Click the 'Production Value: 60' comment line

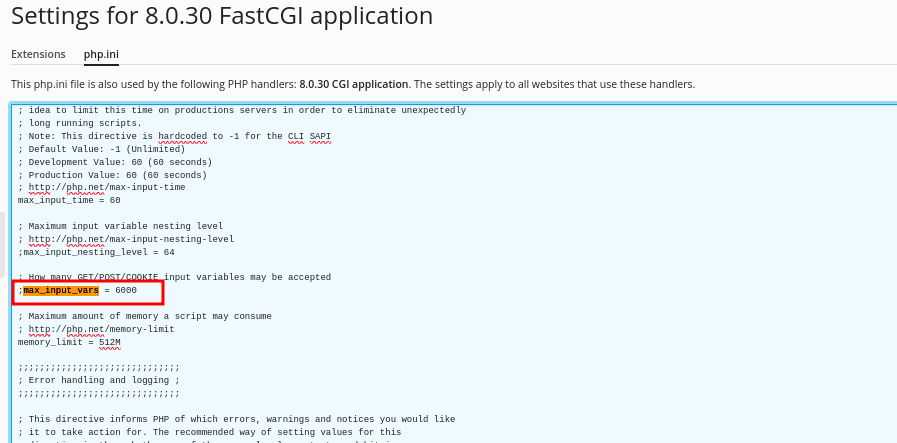click(x=112, y=175)
